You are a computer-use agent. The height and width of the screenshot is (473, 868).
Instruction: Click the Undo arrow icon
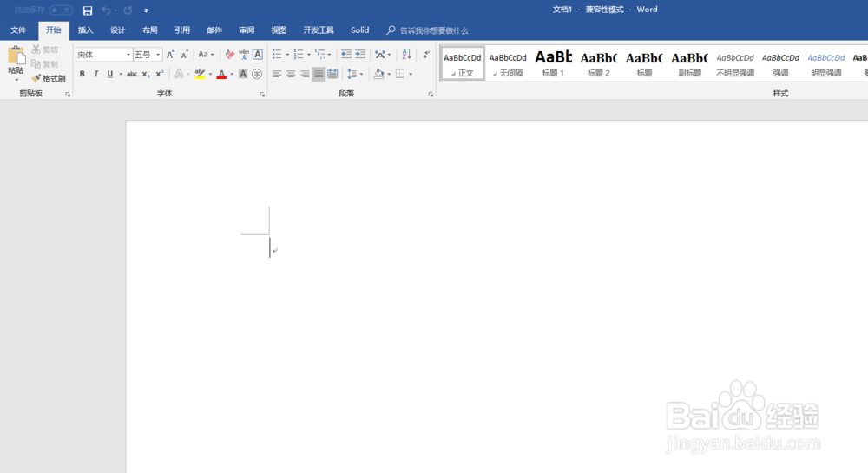click(x=106, y=10)
